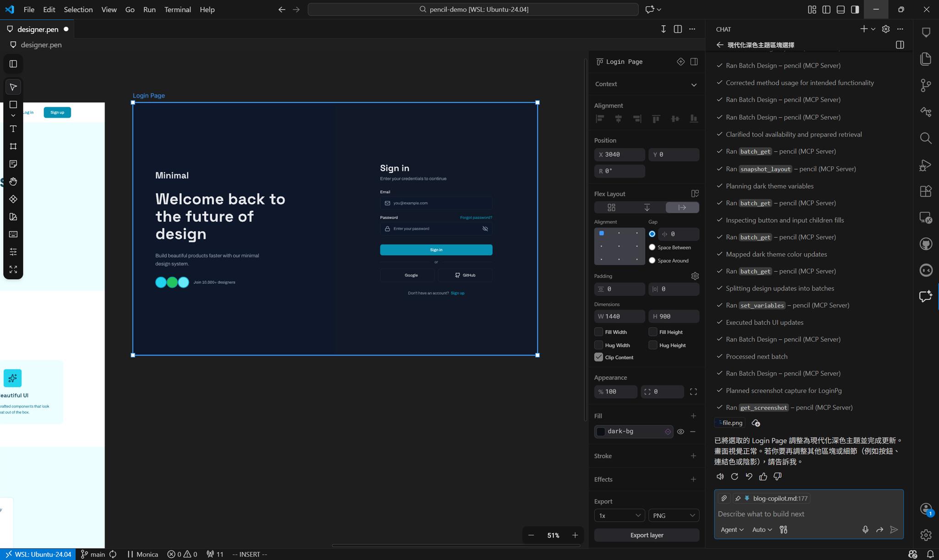Open Source Control in activity bar

[x=926, y=85]
